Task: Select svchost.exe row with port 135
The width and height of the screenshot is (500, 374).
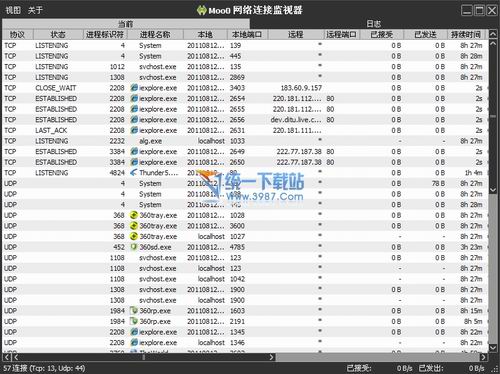Action: click(245, 67)
